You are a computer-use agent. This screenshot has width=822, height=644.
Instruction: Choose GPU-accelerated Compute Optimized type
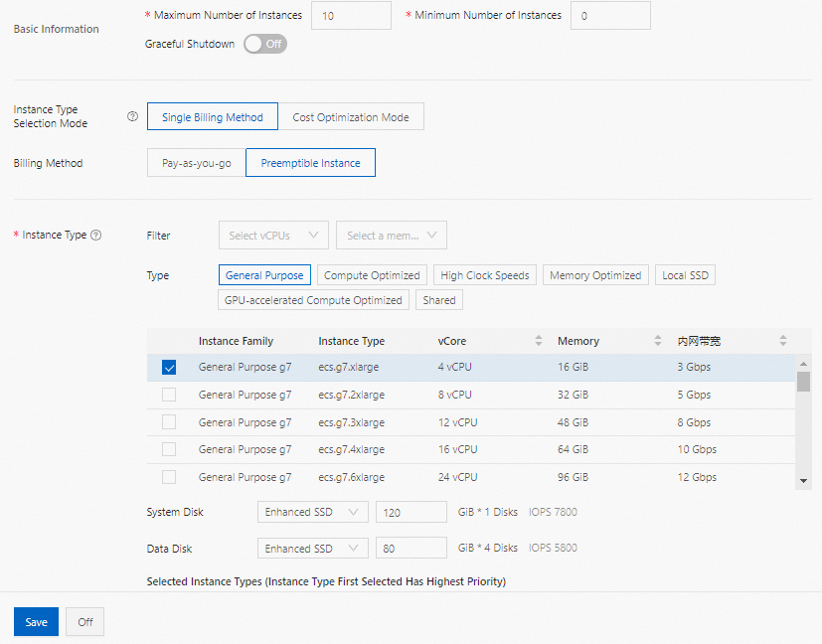coord(313,299)
